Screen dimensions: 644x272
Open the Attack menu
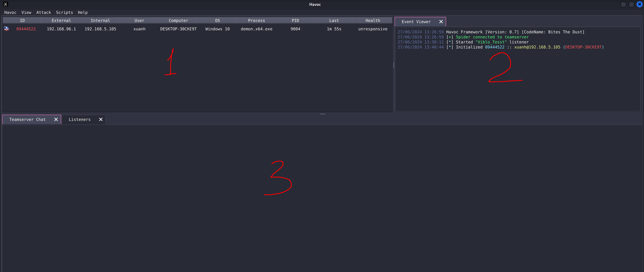click(x=44, y=12)
